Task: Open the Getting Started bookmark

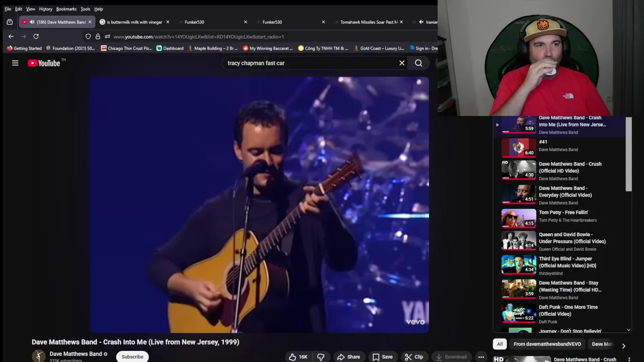Action: click(x=24, y=48)
